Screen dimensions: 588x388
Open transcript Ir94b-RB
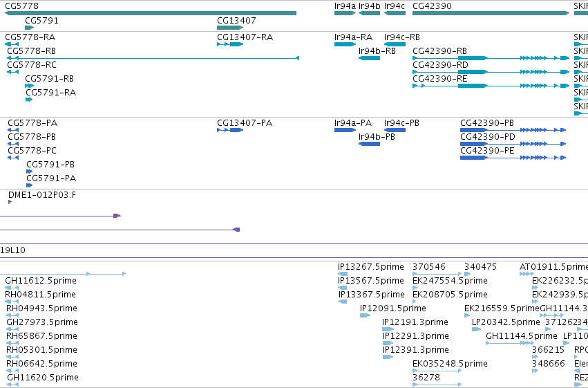(377, 51)
